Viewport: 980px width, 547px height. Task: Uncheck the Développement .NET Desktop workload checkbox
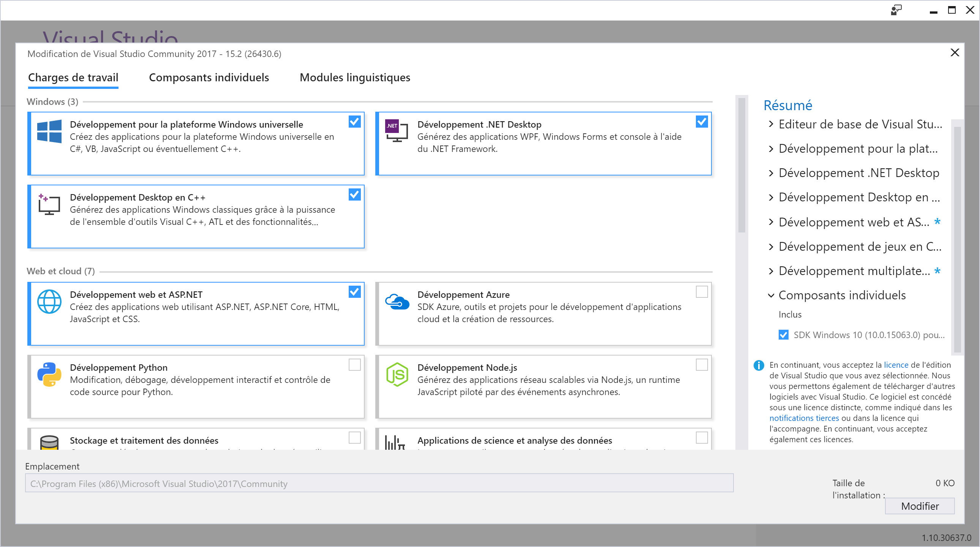pyautogui.click(x=702, y=122)
